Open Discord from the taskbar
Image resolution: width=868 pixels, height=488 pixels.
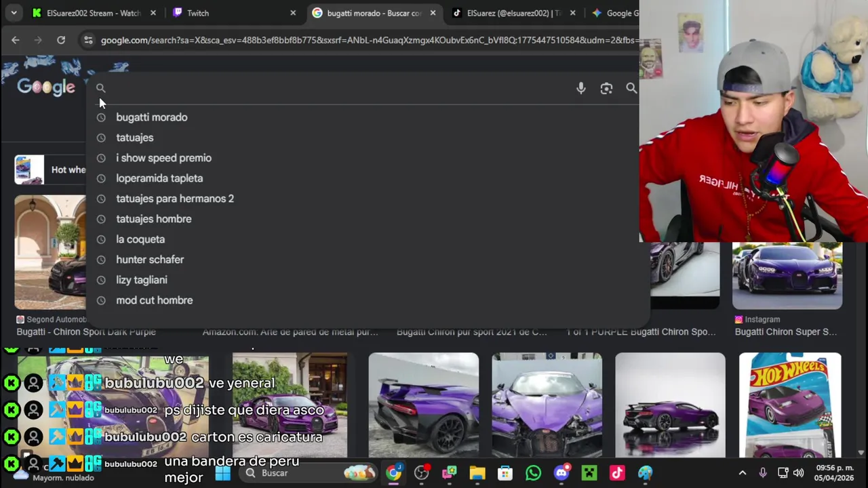tap(561, 473)
